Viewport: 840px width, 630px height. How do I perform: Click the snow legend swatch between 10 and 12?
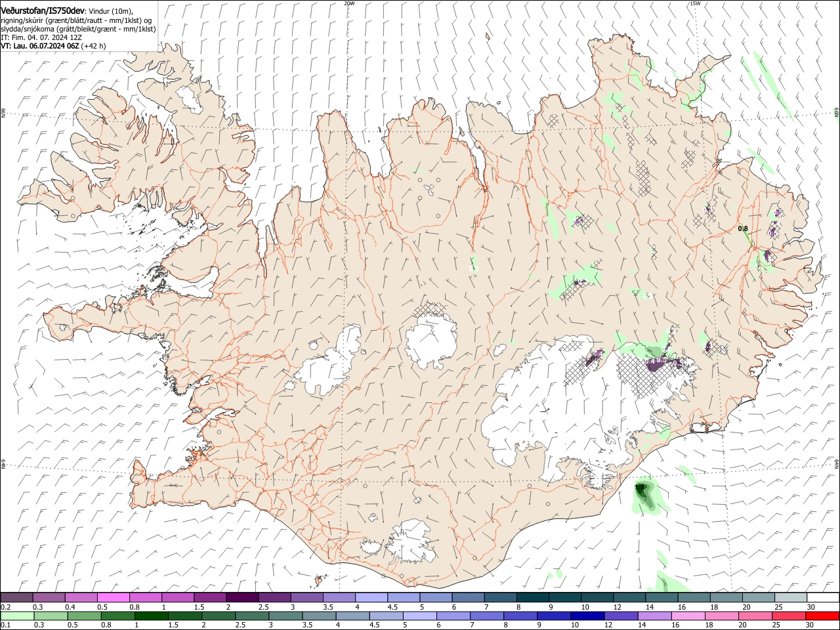tap(597, 597)
